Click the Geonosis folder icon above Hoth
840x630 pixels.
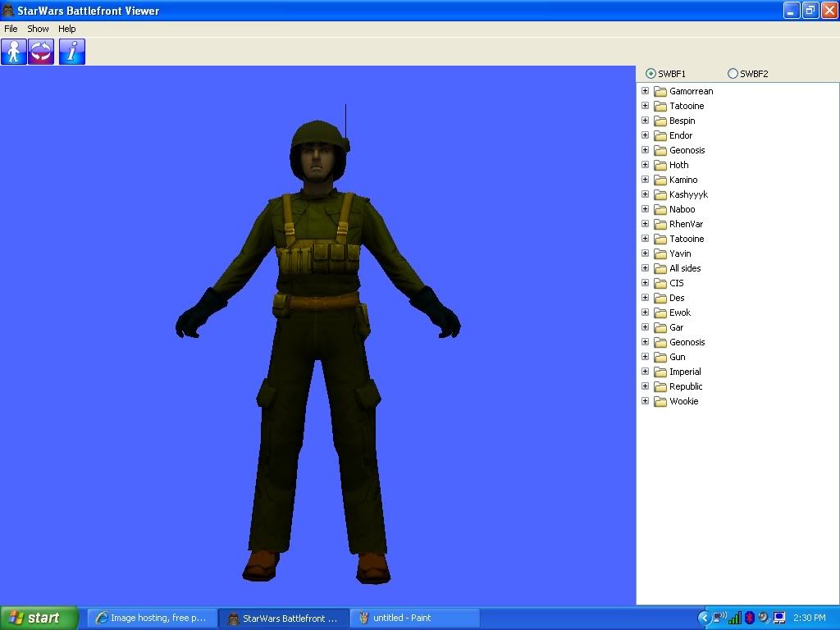point(660,150)
